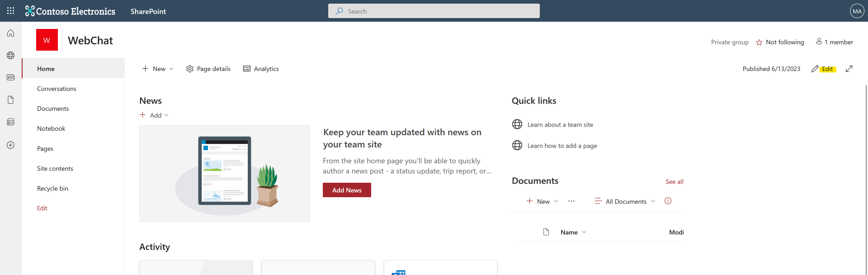Screen dimensions: 868x275
Task: Click the red WebChat site logo tile
Action: point(47,40)
